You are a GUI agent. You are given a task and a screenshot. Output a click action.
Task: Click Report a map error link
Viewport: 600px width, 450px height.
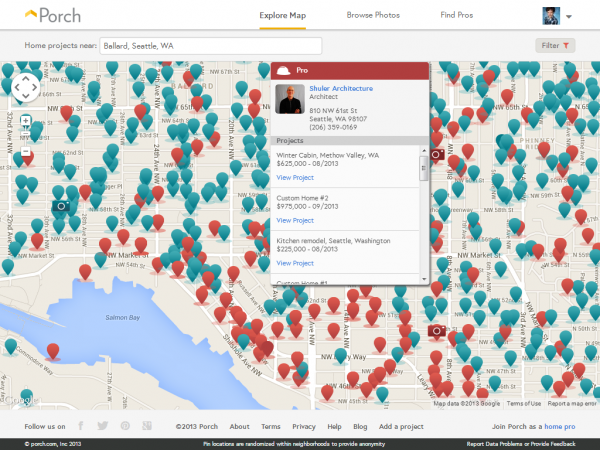click(572, 403)
